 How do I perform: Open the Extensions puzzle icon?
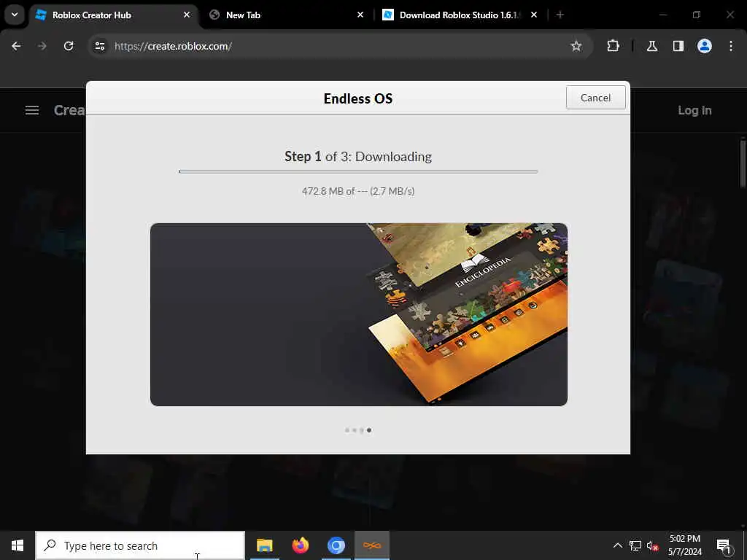pos(613,46)
